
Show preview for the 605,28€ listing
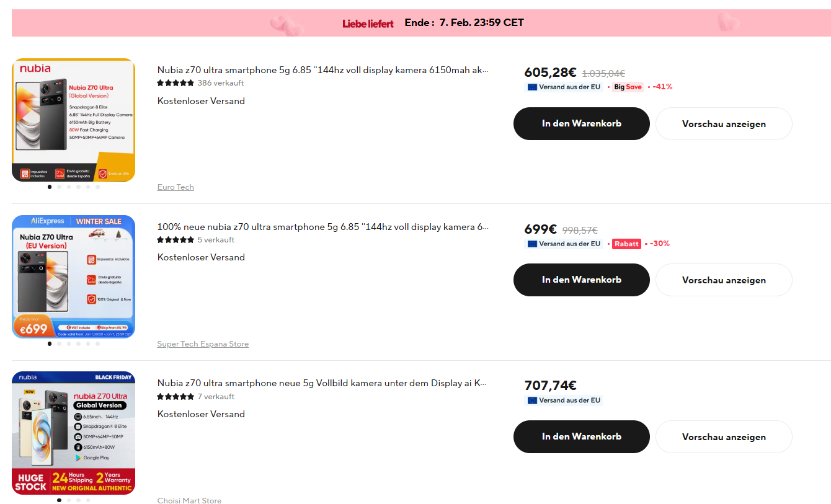click(x=724, y=124)
